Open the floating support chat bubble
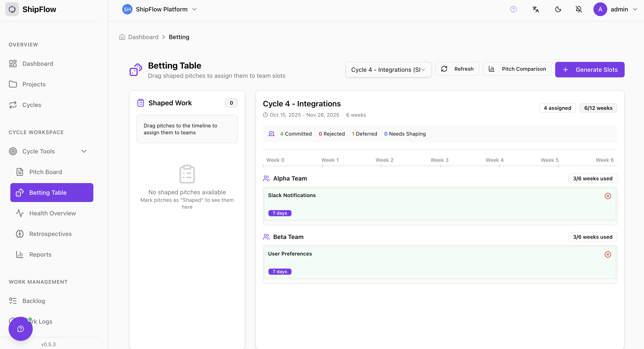This screenshot has width=644, height=349. [x=20, y=329]
